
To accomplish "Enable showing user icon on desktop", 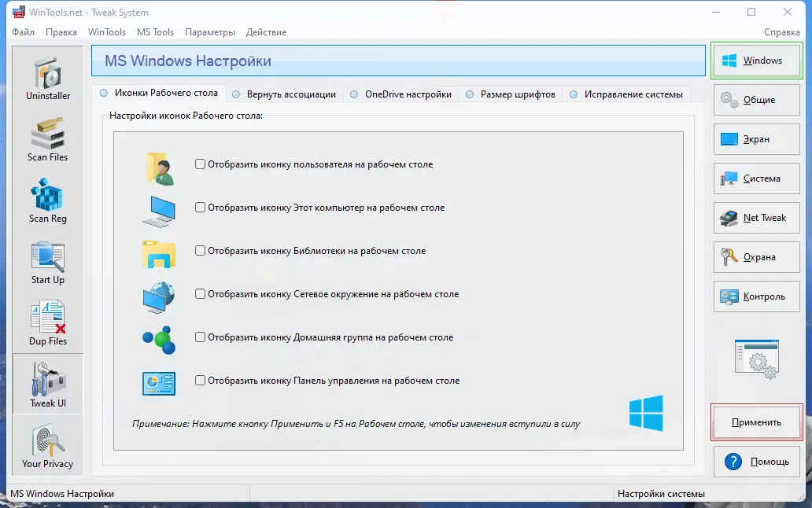I will pos(200,164).
